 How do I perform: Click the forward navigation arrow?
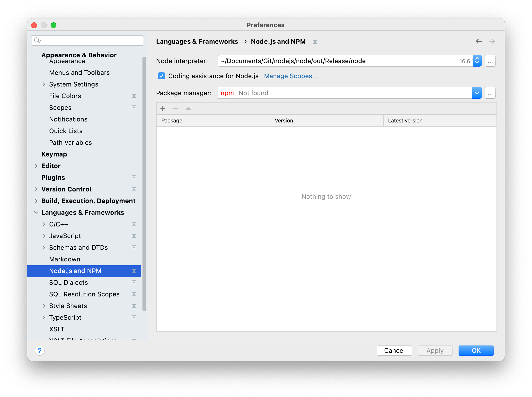492,41
